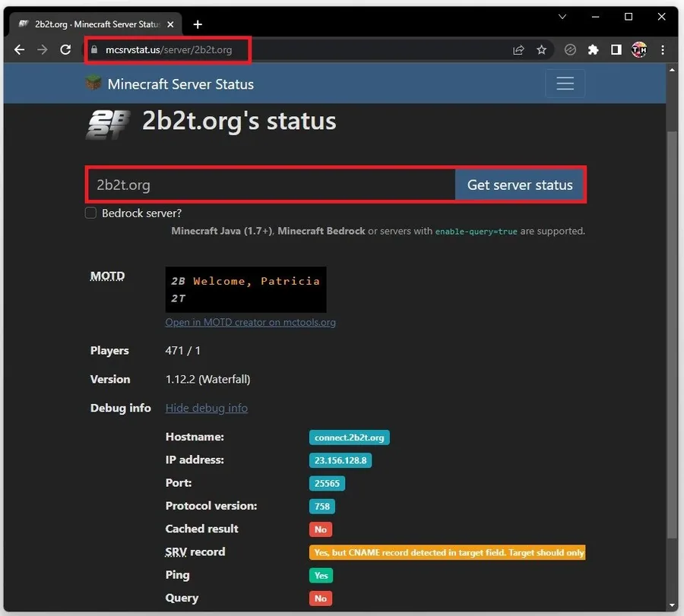
Task: Click the Query No badge
Action: pyautogui.click(x=321, y=599)
